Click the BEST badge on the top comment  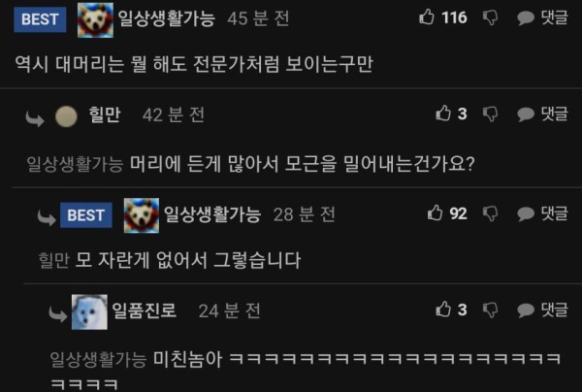coord(40,19)
